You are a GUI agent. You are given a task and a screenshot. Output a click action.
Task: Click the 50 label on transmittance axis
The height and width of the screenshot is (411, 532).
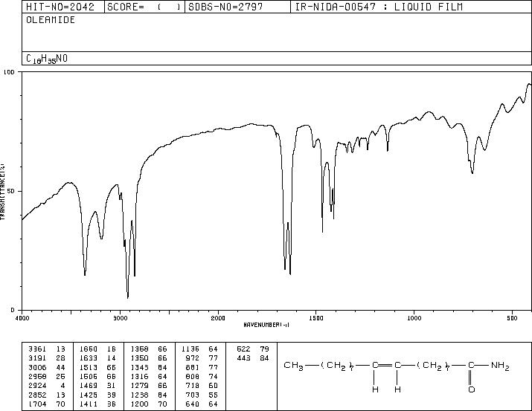11,191
